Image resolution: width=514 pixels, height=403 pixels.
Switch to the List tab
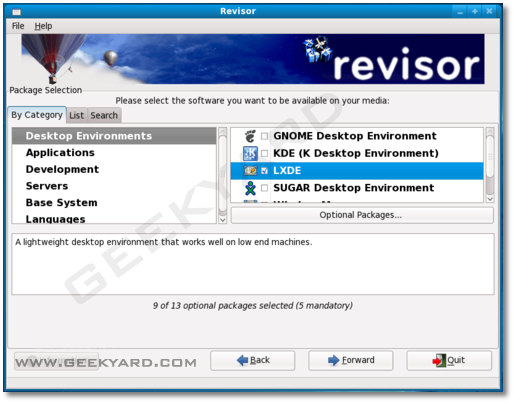coord(77,115)
